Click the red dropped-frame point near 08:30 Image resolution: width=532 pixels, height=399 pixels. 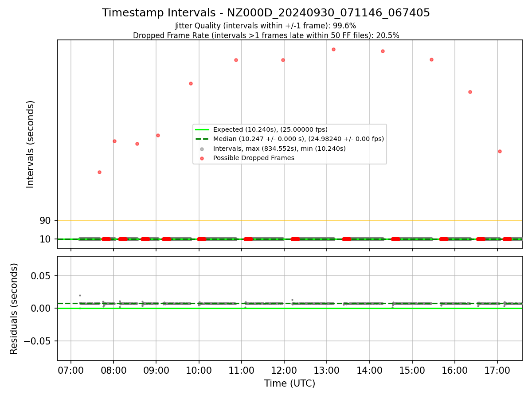[x=137, y=144]
